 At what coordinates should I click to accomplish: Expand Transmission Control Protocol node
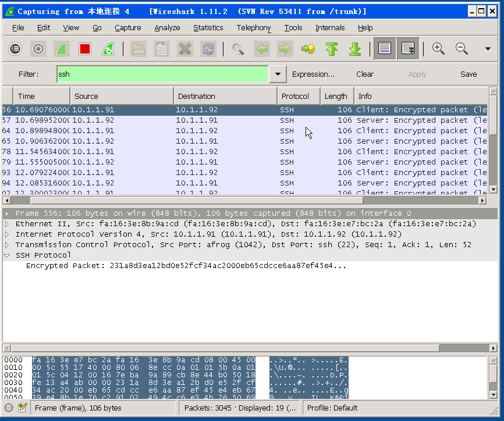click(7, 245)
